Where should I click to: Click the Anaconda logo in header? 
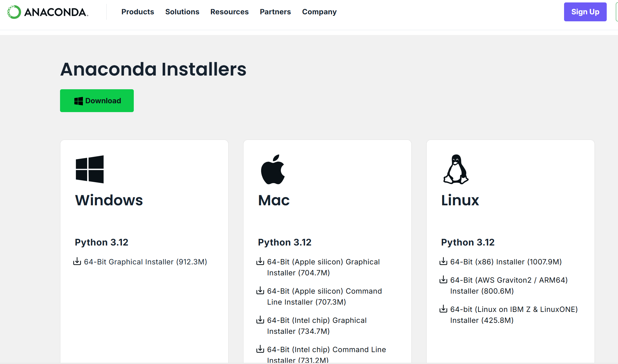48,12
